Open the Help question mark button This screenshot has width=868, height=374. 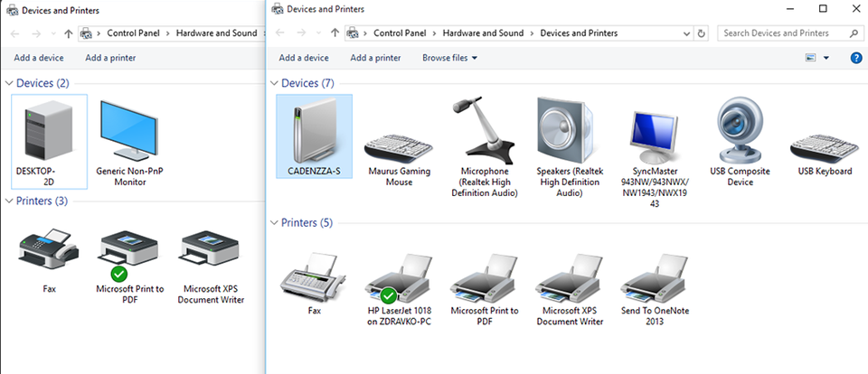(x=856, y=58)
